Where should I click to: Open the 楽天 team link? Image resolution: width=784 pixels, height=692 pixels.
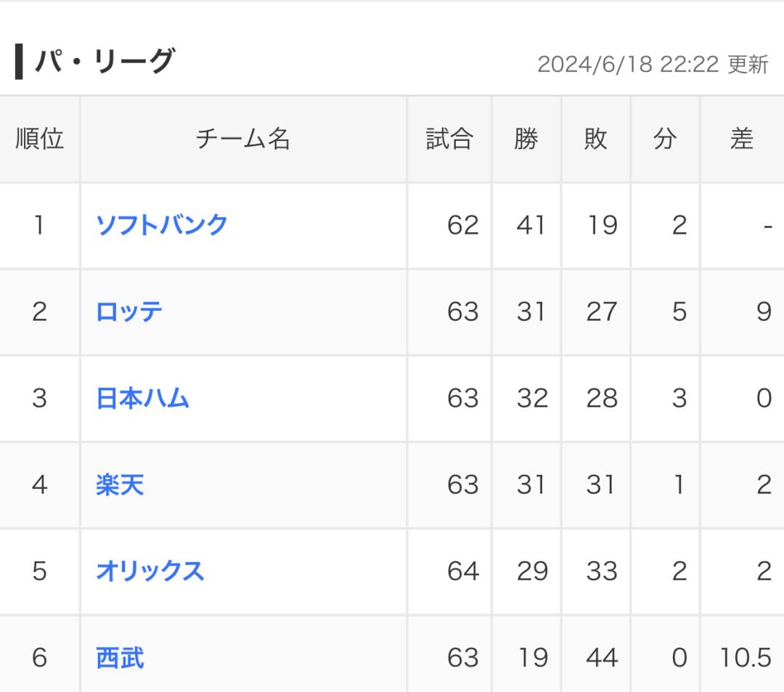[x=120, y=485]
